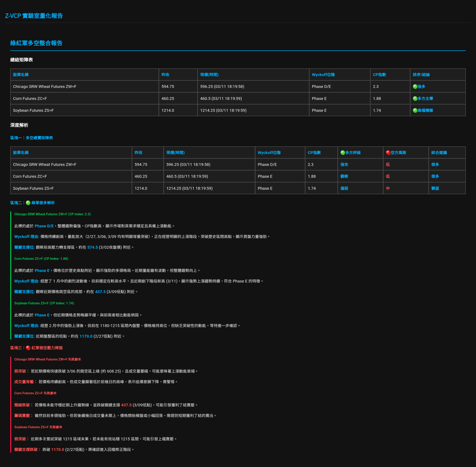Image resolution: width=476 pixels, height=467 pixels.
Task: Click the green dot beside 多方主導
Action: [415, 99]
